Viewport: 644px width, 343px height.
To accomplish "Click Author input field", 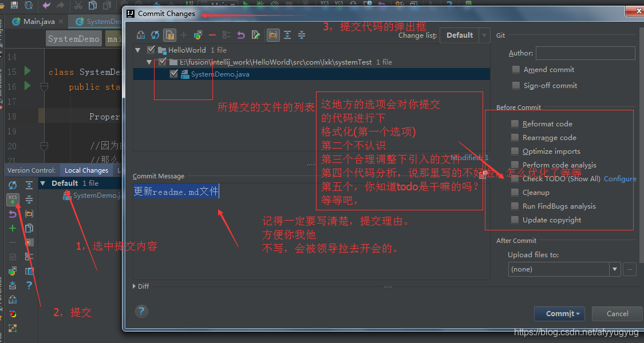I will tap(585, 53).
